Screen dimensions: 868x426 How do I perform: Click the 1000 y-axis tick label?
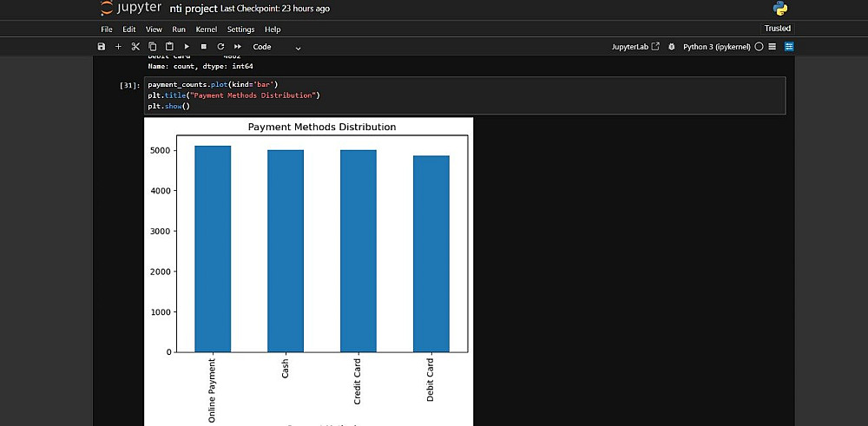tap(161, 312)
